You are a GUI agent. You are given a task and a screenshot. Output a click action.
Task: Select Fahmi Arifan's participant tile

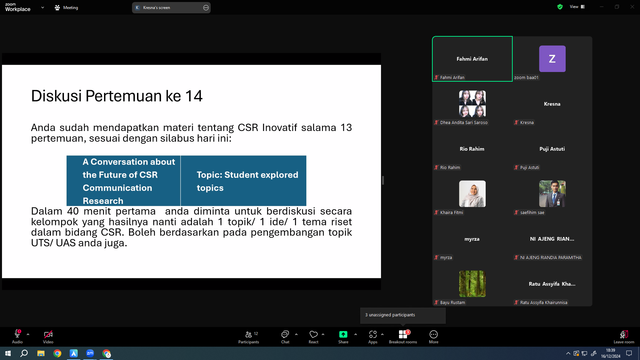pyautogui.click(x=472, y=59)
